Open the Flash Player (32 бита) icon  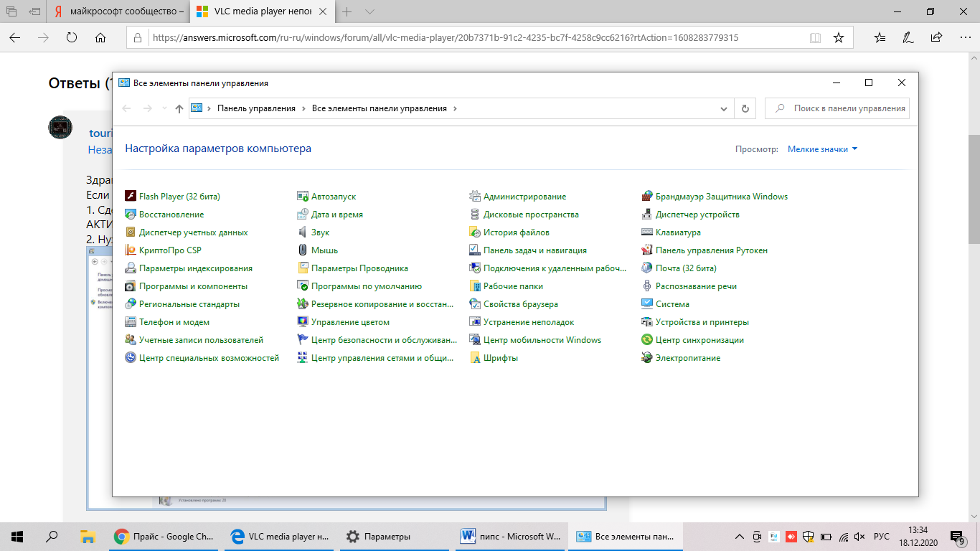(x=131, y=196)
